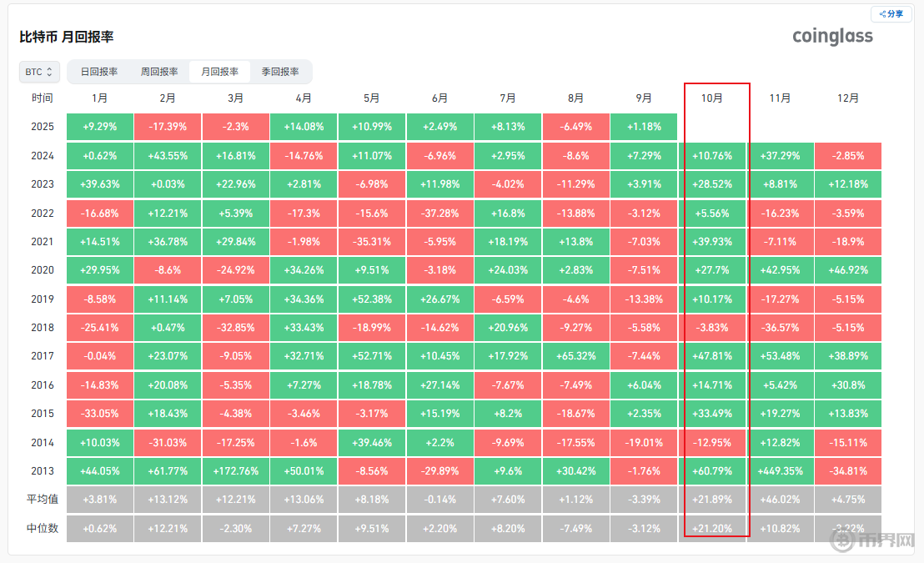Select the 月回报率 tab
The height and width of the screenshot is (563, 924).
tap(220, 72)
